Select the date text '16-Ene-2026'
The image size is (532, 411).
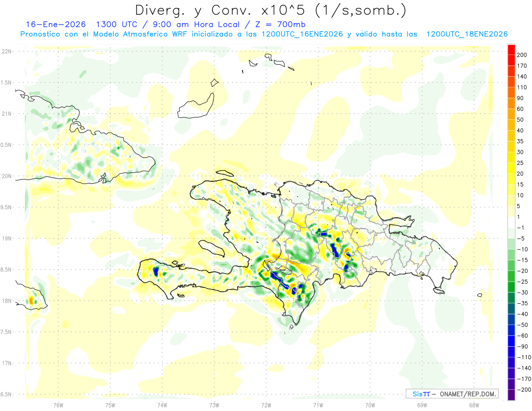click(55, 24)
